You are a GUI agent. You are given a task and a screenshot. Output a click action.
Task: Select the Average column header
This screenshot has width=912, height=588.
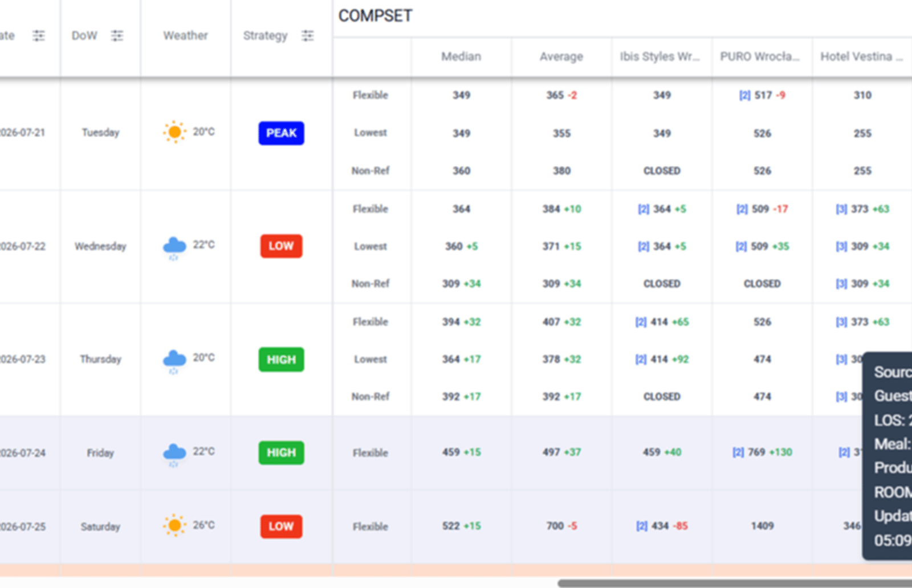point(561,56)
